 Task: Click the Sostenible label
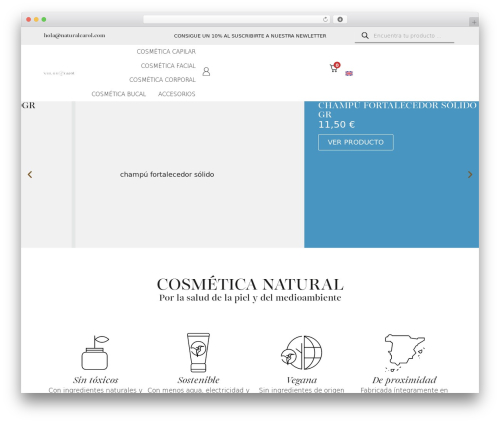pos(198,380)
